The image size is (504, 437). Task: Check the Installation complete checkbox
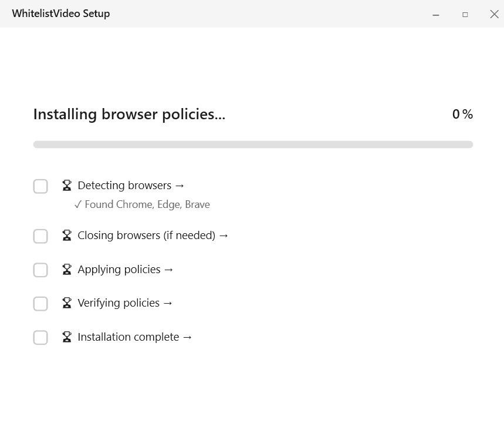[x=40, y=337]
